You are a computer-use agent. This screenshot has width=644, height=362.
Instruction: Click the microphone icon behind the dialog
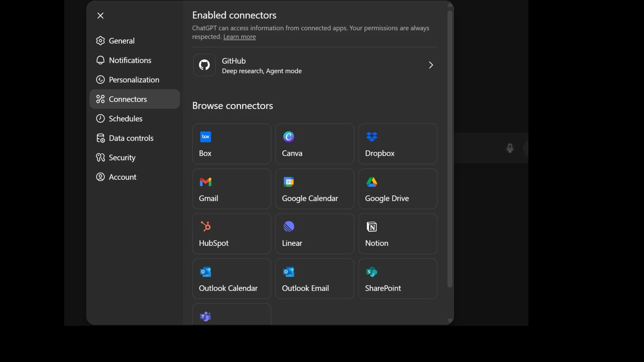click(510, 148)
